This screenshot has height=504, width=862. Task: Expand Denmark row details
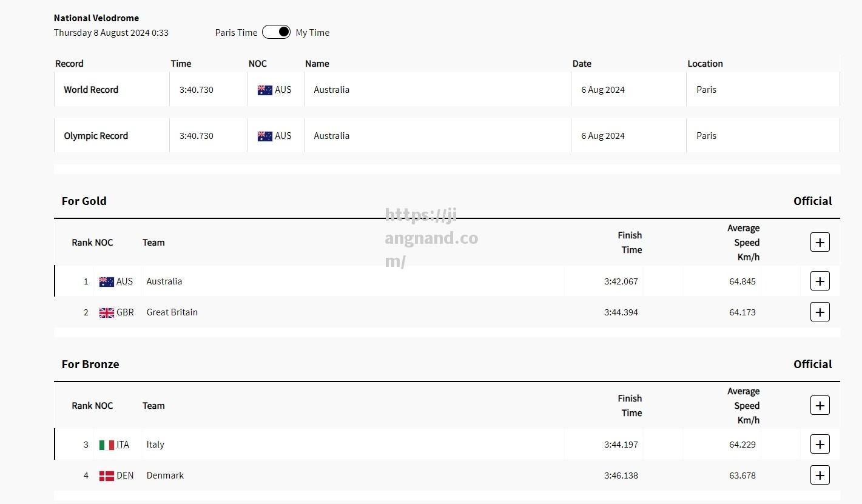(820, 475)
